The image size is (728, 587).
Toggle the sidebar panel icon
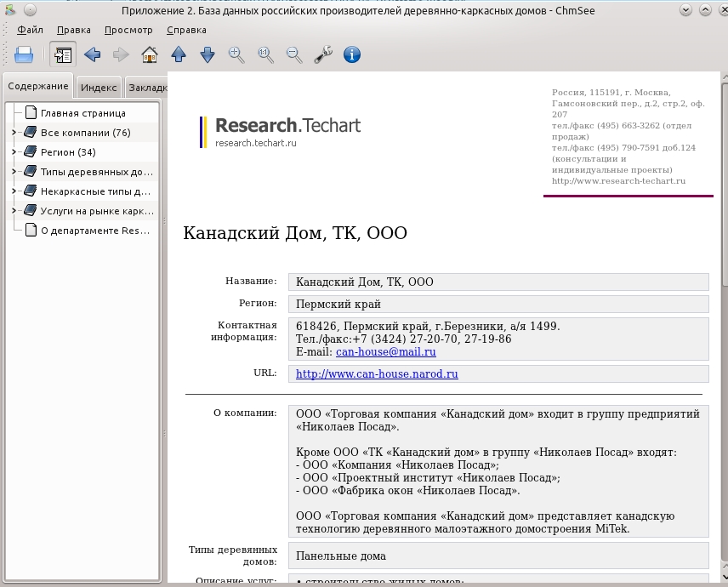63,54
